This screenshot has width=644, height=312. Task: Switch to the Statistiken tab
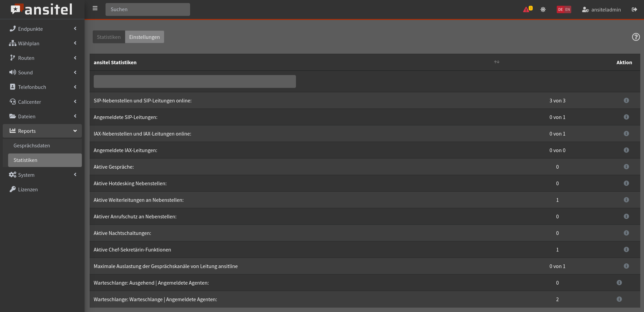[109, 37]
